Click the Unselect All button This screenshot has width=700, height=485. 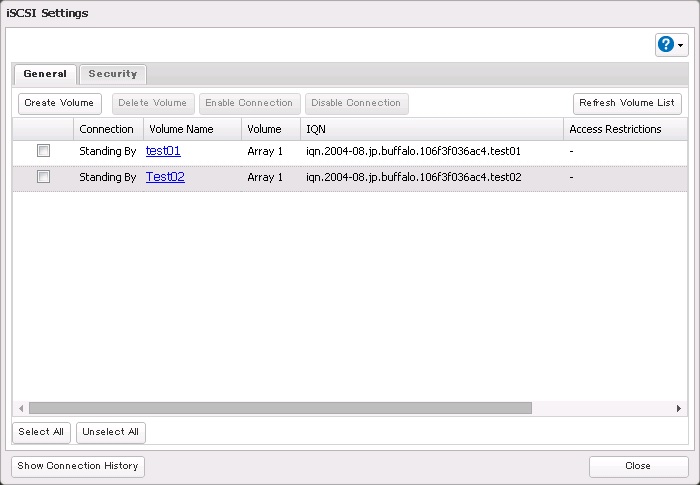point(111,432)
